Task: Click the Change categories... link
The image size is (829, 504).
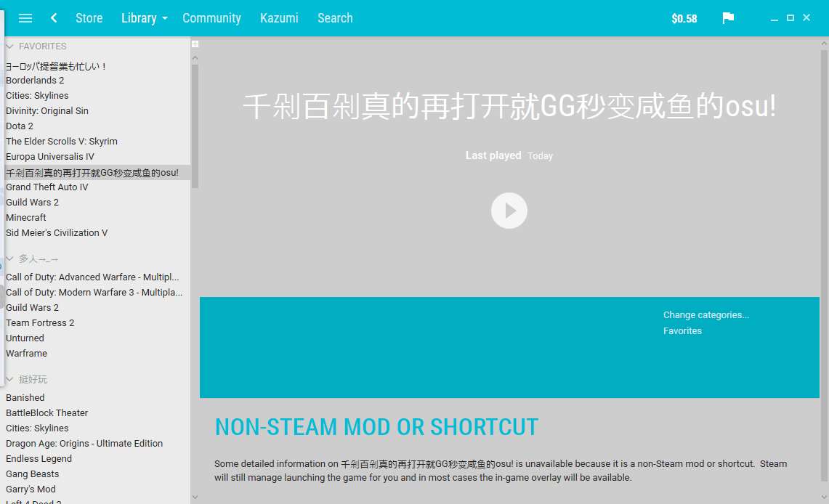Action: (x=705, y=315)
